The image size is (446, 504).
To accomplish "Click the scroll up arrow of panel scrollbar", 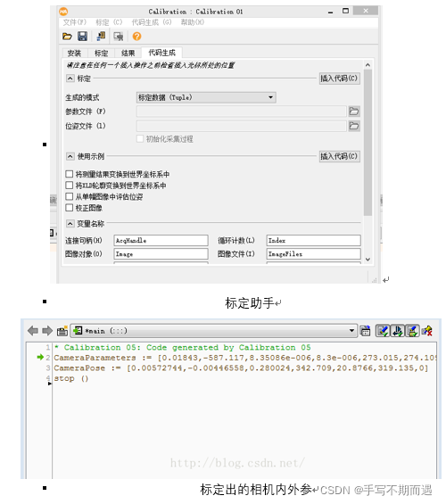I will [368, 65].
